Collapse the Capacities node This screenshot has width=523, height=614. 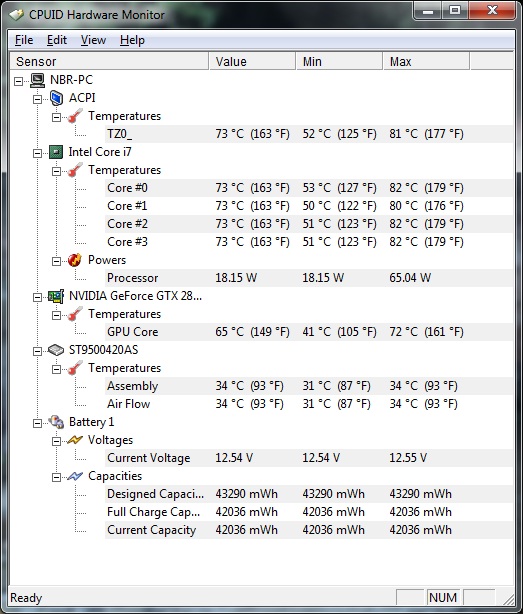[56, 477]
